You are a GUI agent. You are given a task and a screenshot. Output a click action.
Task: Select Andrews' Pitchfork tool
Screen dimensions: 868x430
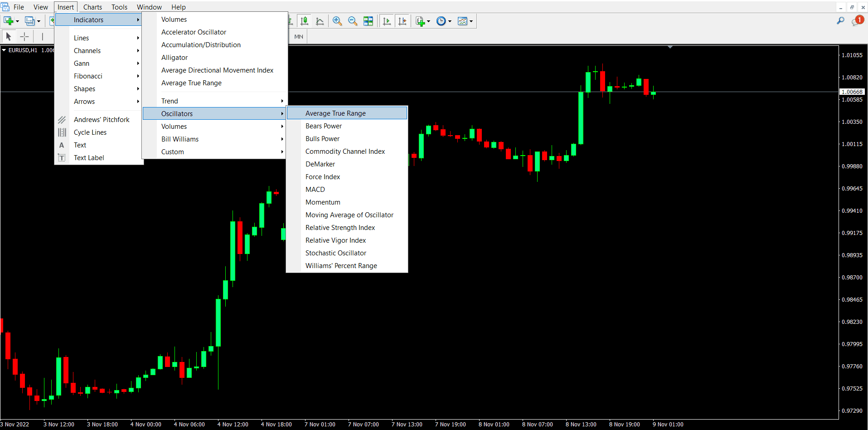pyautogui.click(x=99, y=119)
